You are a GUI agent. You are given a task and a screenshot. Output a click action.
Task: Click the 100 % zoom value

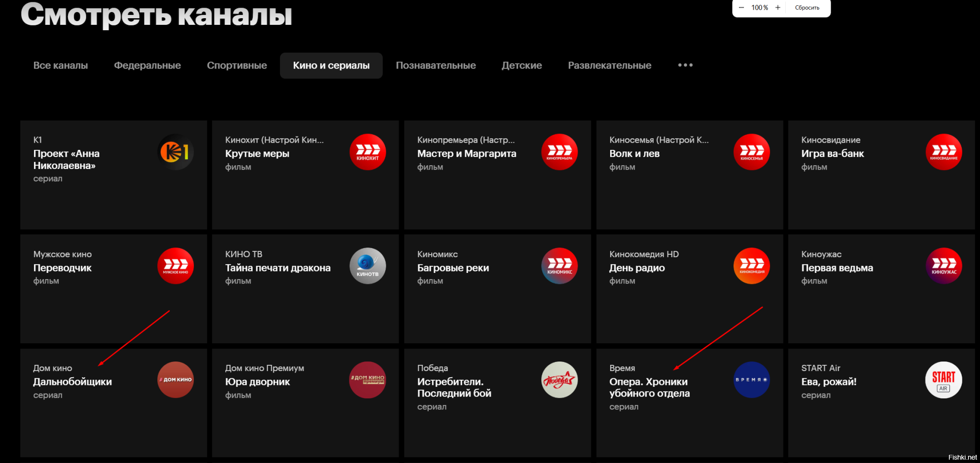coord(759,8)
